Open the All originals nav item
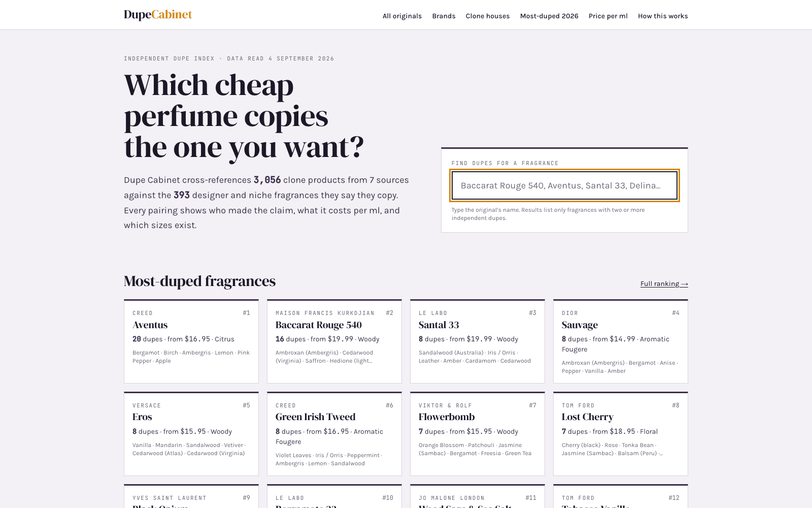Screen dimensions: 812x508 click(402, 16)
